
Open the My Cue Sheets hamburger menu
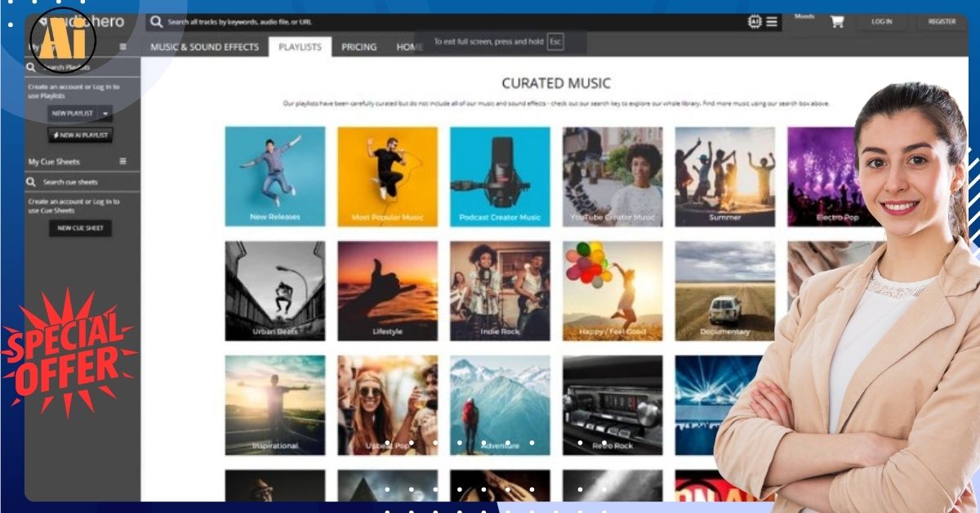pyautogui.click(x=123, y=162)
